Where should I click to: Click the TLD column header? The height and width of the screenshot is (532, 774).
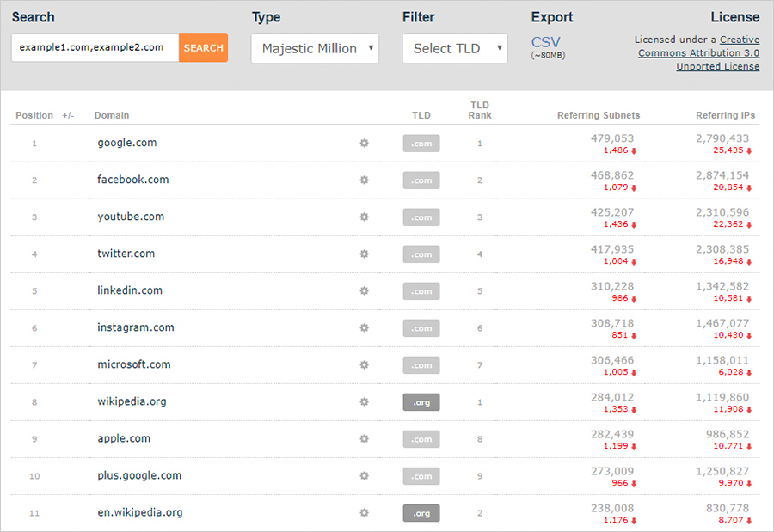[x=421, y=115]
